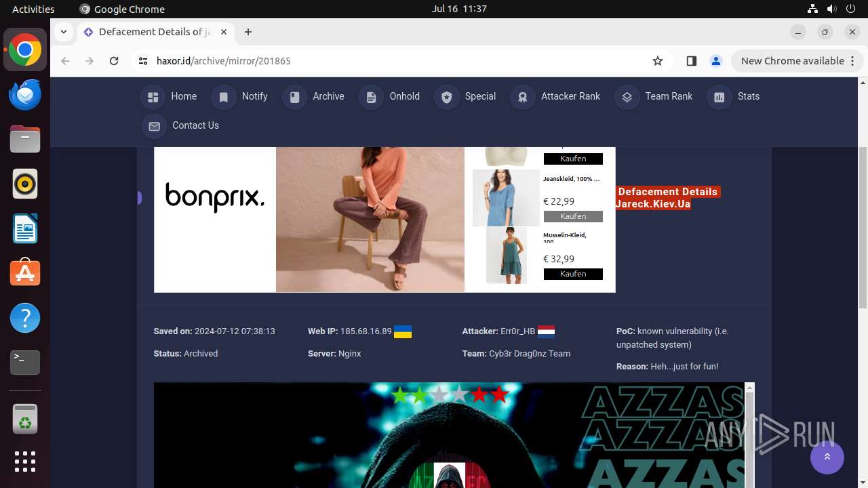Open Chrome profile avatar
This screenshot has width=868, height=488.
click(x=716, y=61)
